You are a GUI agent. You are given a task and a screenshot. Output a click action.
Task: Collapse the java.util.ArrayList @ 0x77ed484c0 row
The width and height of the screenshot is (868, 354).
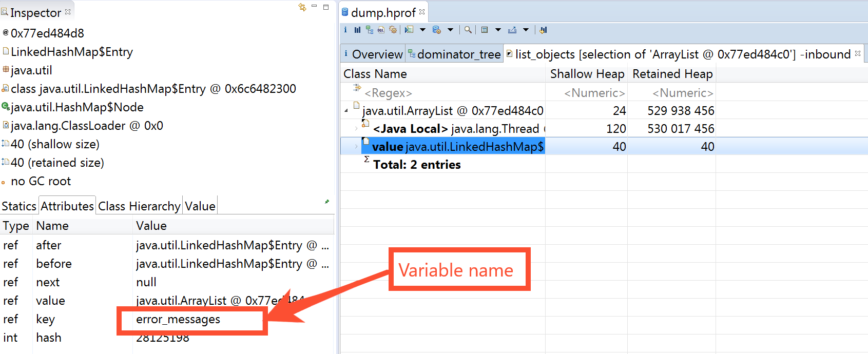346,110
